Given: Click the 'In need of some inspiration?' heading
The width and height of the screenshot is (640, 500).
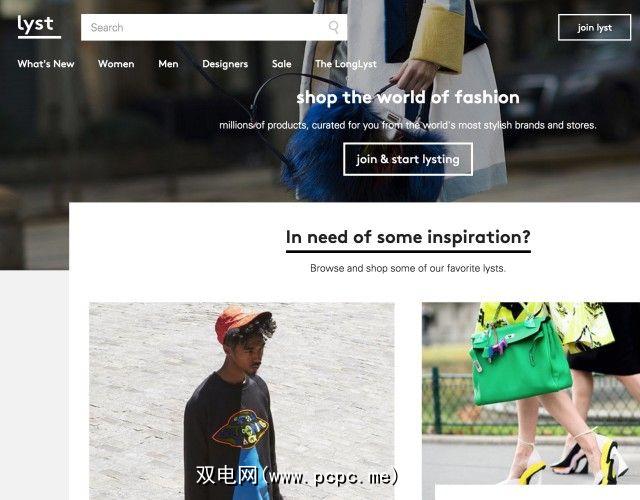Looking at the screenshot, I should [x=408, y=237].
